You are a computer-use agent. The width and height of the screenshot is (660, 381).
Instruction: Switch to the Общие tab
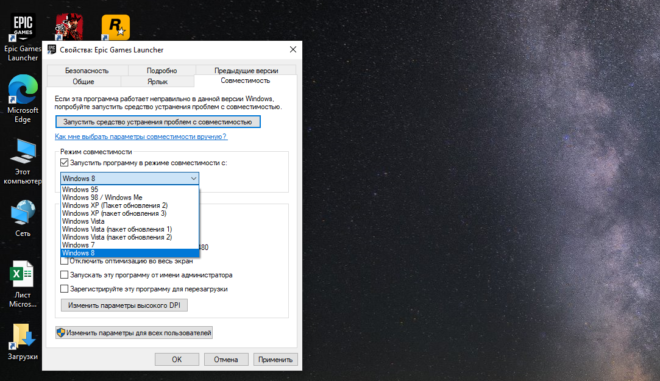tap(83, 81)
